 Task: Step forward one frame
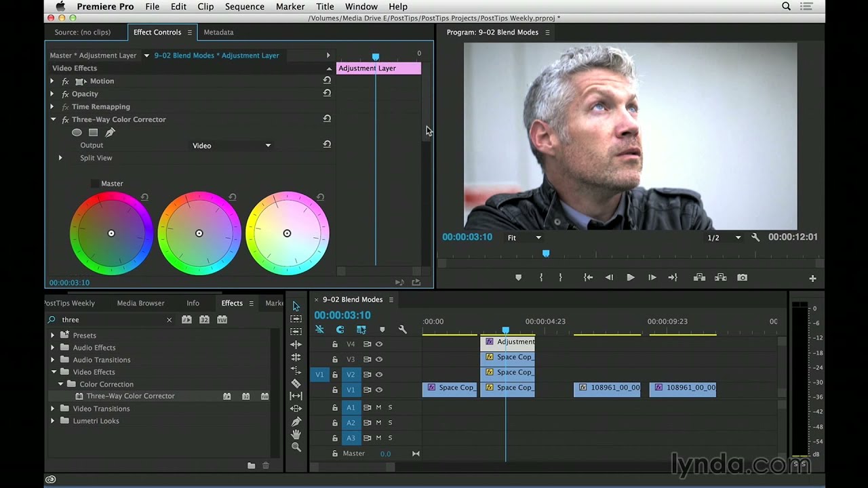652,277
